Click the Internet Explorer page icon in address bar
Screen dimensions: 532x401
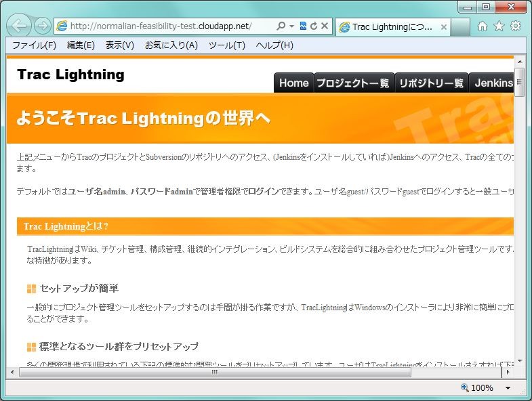click(x=62, y=26)
